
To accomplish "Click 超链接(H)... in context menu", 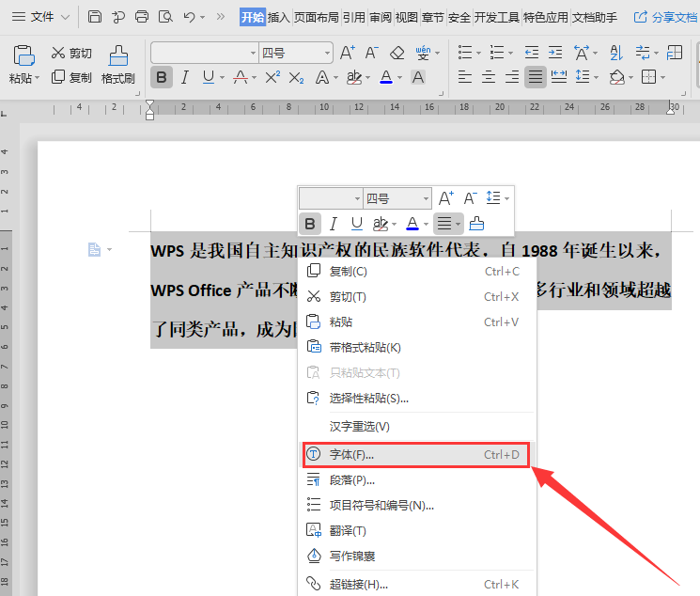I will point(416,584).
